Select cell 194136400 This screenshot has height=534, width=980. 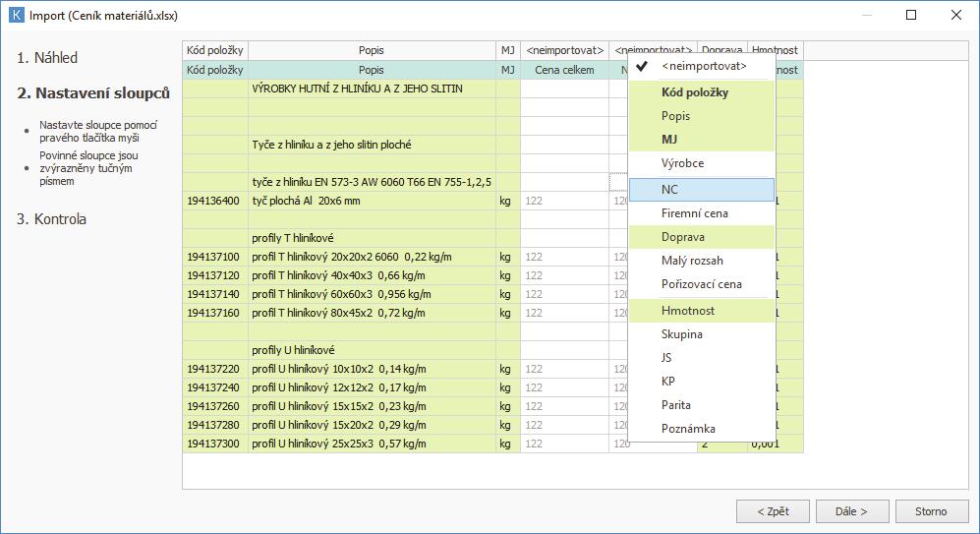[x=215, y=201]
